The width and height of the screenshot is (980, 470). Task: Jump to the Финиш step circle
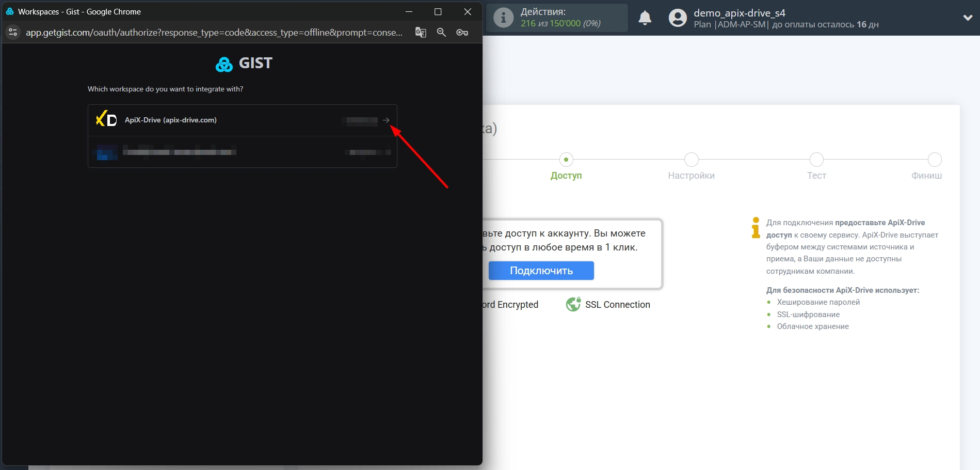click(935, 160)
